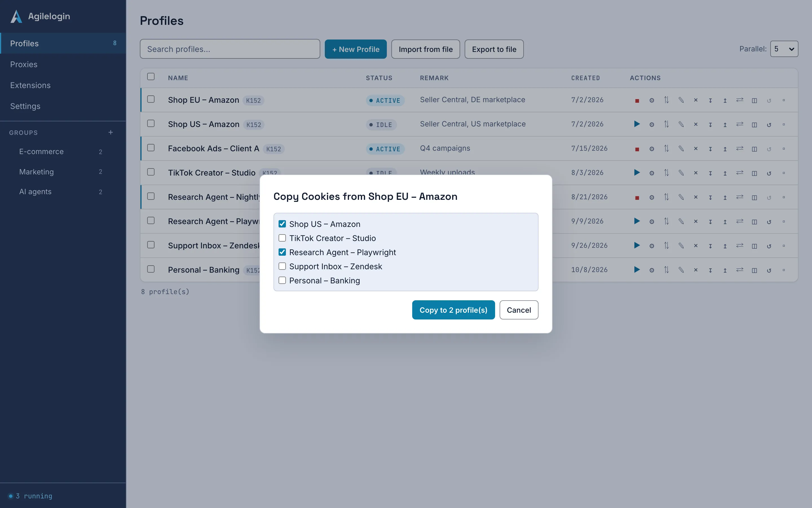Uncheck Shop US – Amazon in the copy dialog
This screenshot has height=508, width=812.
point(282,224)
